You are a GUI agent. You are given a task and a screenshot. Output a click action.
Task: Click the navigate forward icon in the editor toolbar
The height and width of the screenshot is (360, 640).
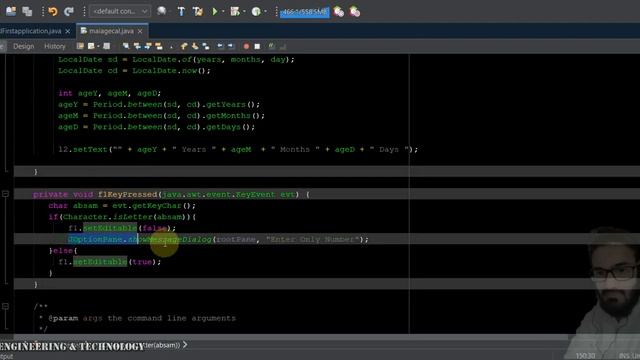(107, 46)
